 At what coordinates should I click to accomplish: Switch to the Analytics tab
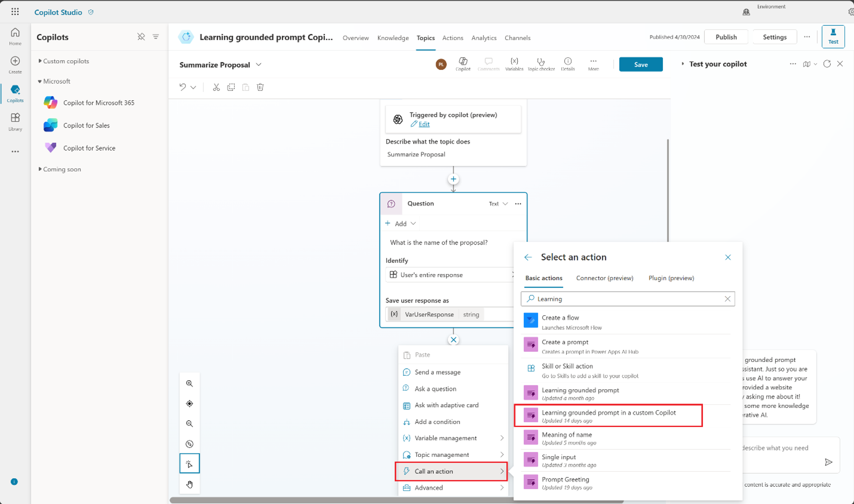click(x=484, y=38)
